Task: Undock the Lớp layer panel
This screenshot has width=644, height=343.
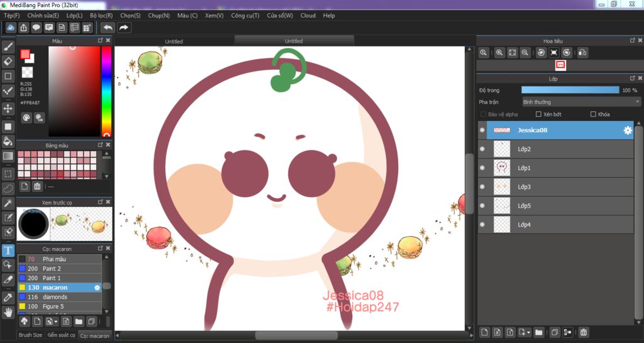Action: pos(633,78)
